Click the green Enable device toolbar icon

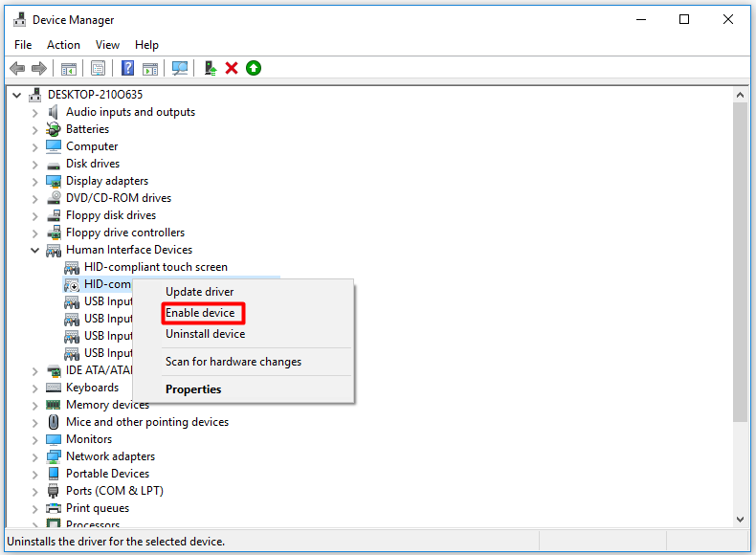point(253,68)
